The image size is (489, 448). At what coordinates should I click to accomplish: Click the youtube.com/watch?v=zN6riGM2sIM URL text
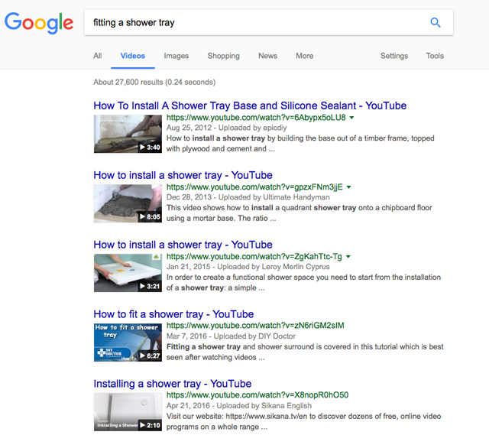[x=255, y=326]
